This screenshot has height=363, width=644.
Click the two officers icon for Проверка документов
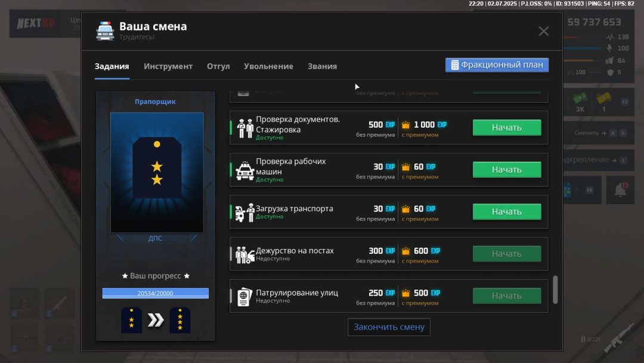point(245,128)
